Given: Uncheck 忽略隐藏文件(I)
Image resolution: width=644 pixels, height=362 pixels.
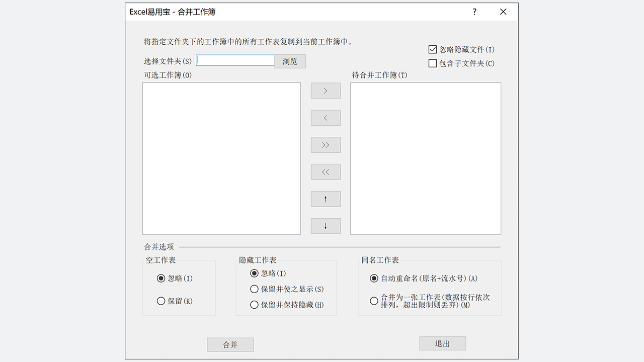Looking at the screenshot, I should tap(432, 49).
